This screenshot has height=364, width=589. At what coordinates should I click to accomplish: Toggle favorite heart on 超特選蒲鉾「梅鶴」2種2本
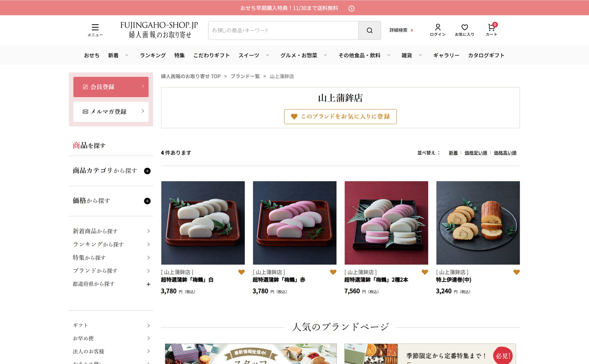click(424, 272)
